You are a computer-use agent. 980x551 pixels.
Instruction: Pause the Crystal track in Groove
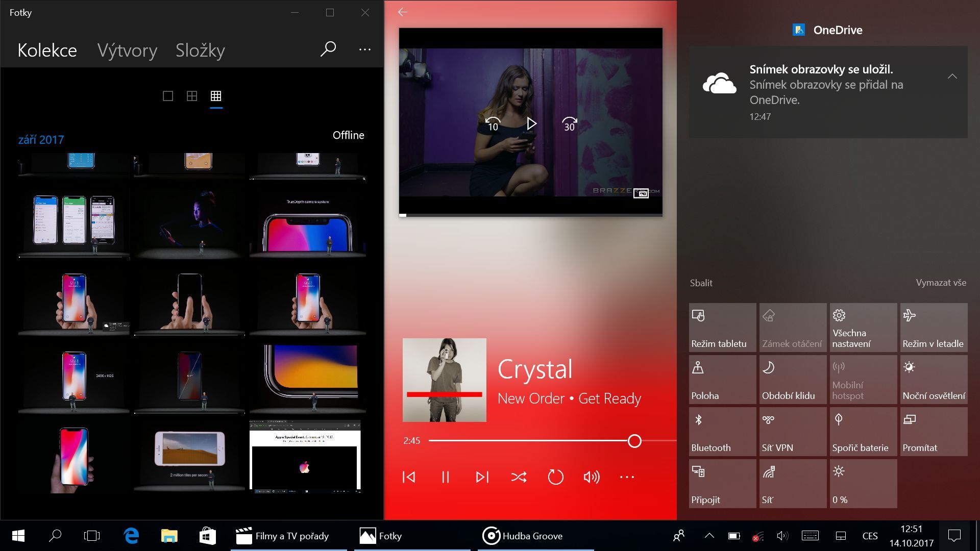pyautogui.click(x=445, y=477)
